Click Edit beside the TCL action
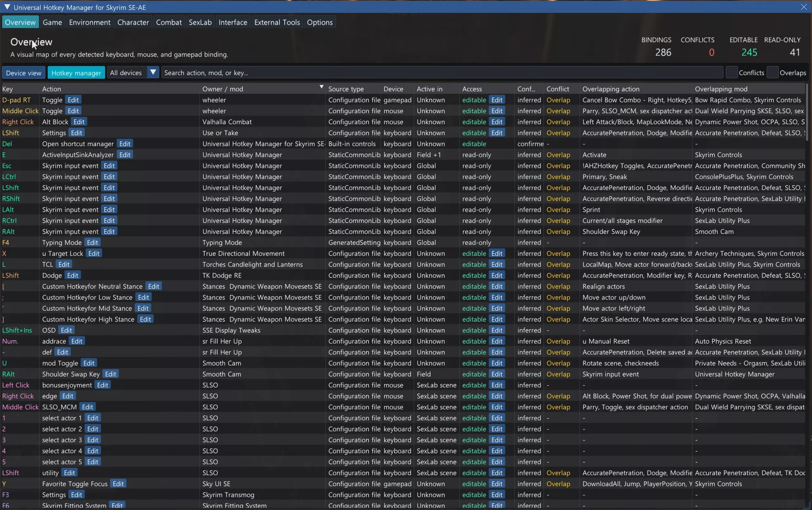The width and height of the screenshot is (812, 510). pyautogui.click(x=64, y=264)
